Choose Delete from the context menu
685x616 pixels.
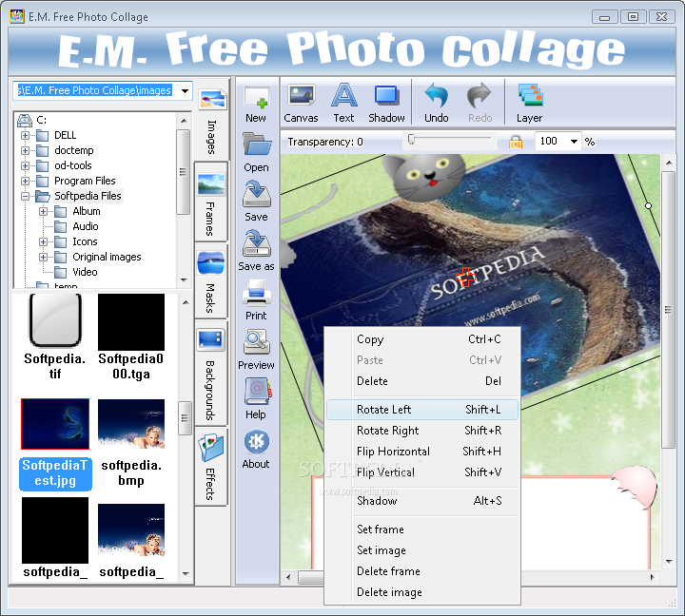pos(422,381)
